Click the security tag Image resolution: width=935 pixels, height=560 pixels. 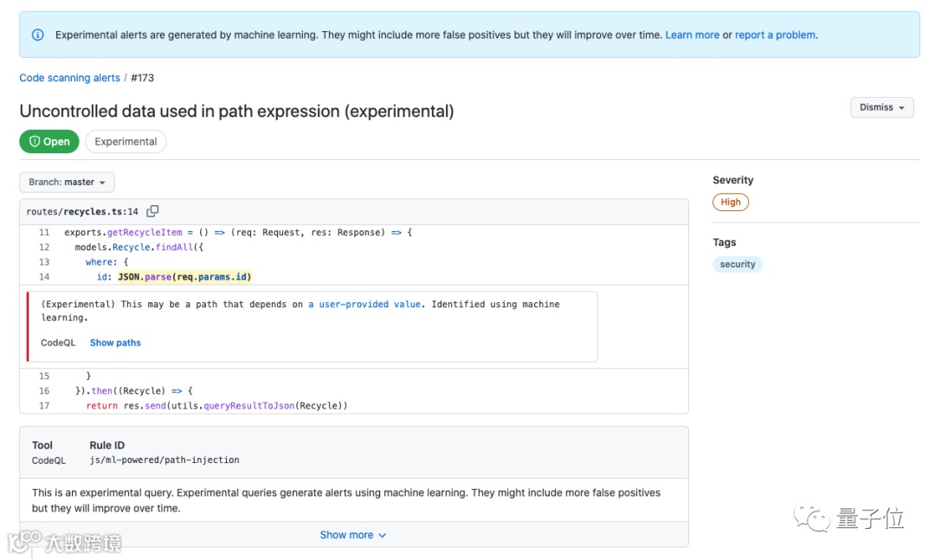pos(738,265)
